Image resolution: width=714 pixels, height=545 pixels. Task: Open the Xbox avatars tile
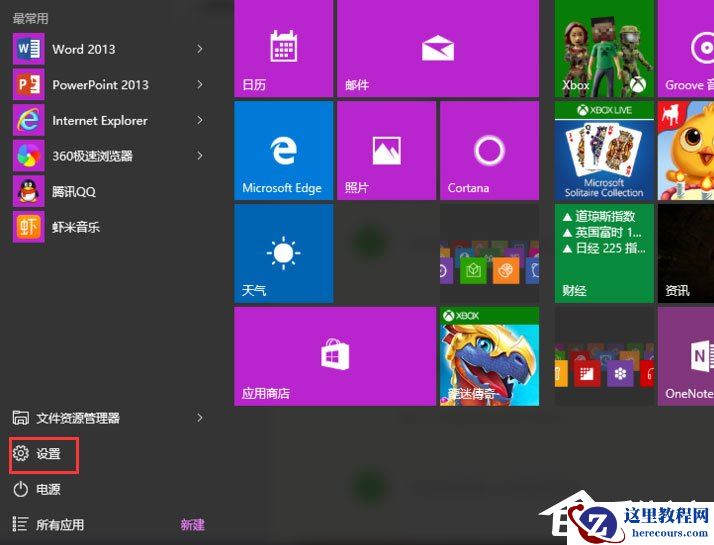(604, 48)
